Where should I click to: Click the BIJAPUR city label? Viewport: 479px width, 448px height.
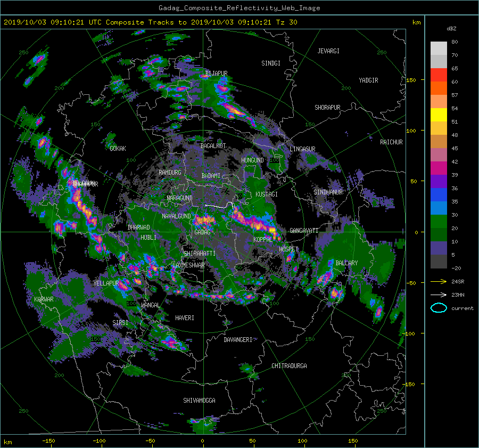pos(216,74)
